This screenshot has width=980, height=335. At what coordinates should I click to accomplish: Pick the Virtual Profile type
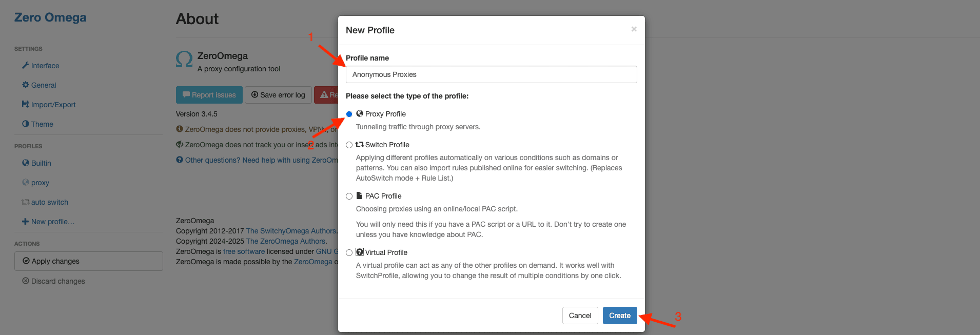[x=349, y=252]
